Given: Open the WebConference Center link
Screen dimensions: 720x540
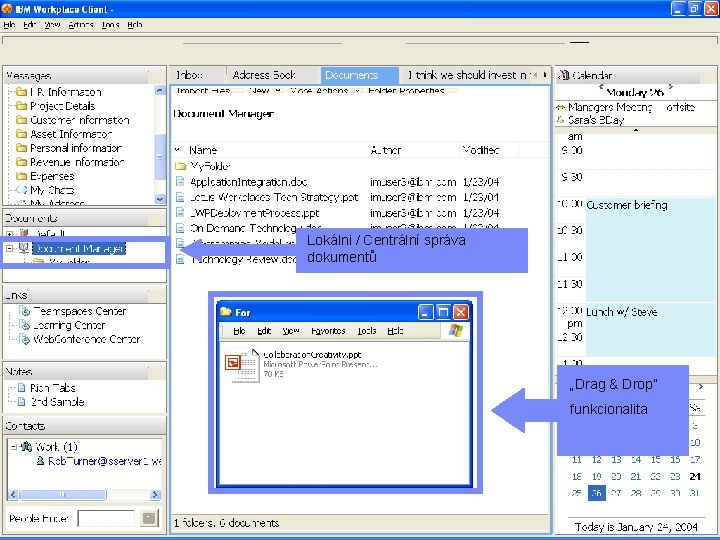Looking at the screenshot, I should (86, 339).
